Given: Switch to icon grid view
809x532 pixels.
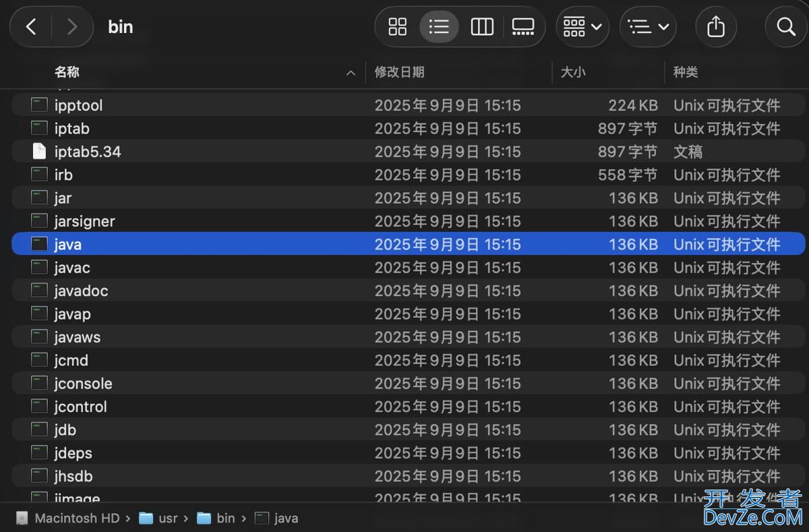Looking at the screenshot, I should (398, 27).
